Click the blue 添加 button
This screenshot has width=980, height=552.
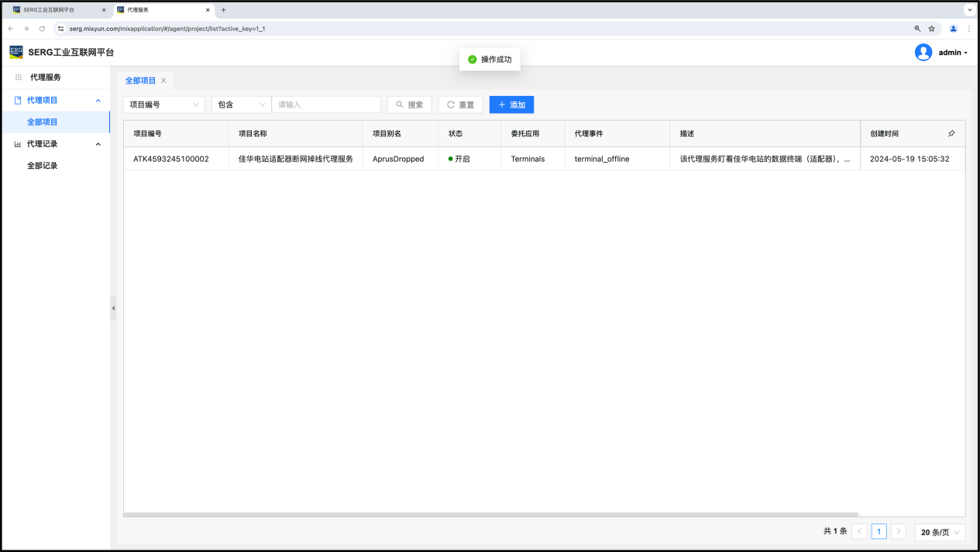click(x=511, y=105)
